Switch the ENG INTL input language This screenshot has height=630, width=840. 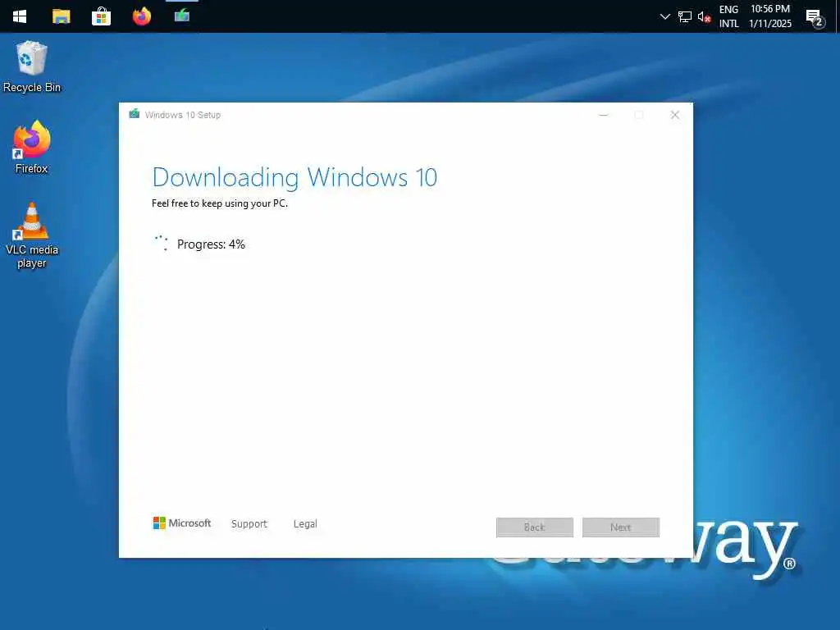click(x=728, y=16)
